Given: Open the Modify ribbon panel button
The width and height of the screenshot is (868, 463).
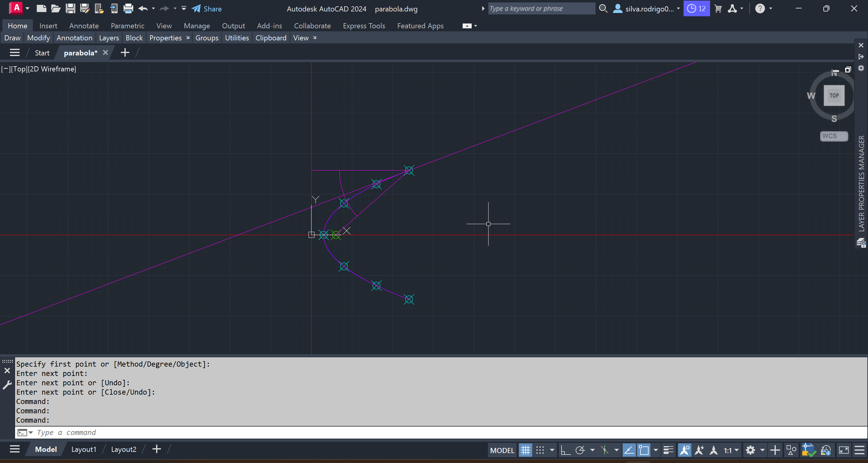Looking at the screenshot, I should point(38,38).
